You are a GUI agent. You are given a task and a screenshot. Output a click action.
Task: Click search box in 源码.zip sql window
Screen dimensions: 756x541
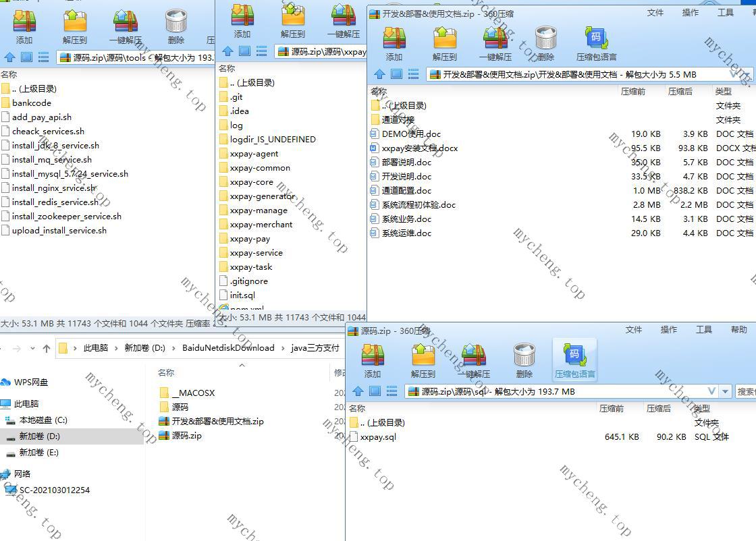pos(745,391)
